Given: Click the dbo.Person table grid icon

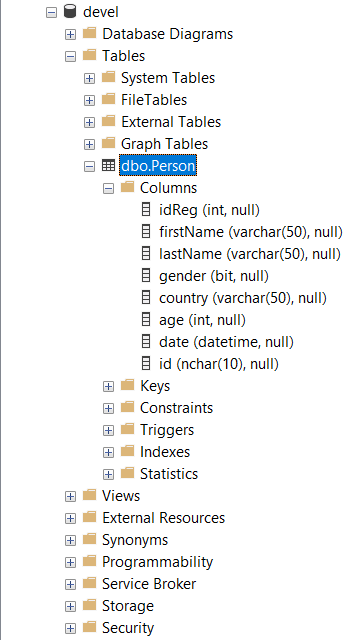Looking at the screenshot, I should point(108,166).
